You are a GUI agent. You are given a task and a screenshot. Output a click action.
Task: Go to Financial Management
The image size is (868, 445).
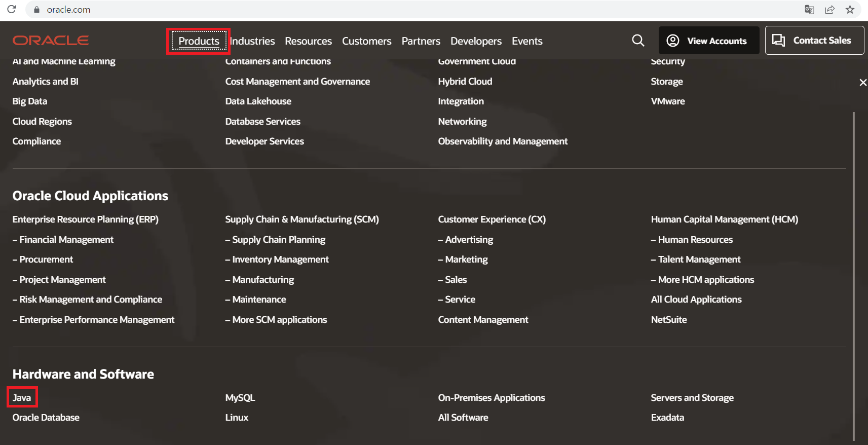tap(63, 240)
